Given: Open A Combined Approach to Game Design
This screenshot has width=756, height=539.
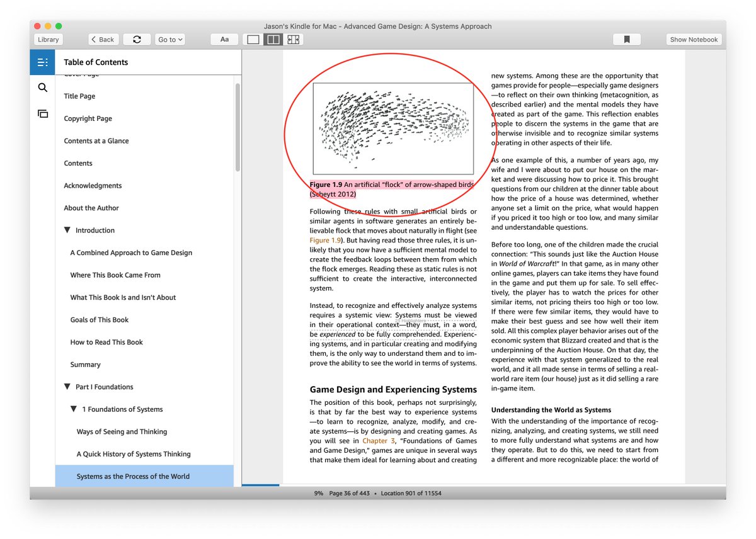Looking at the screenshot, I should click(x=131, y=252).
